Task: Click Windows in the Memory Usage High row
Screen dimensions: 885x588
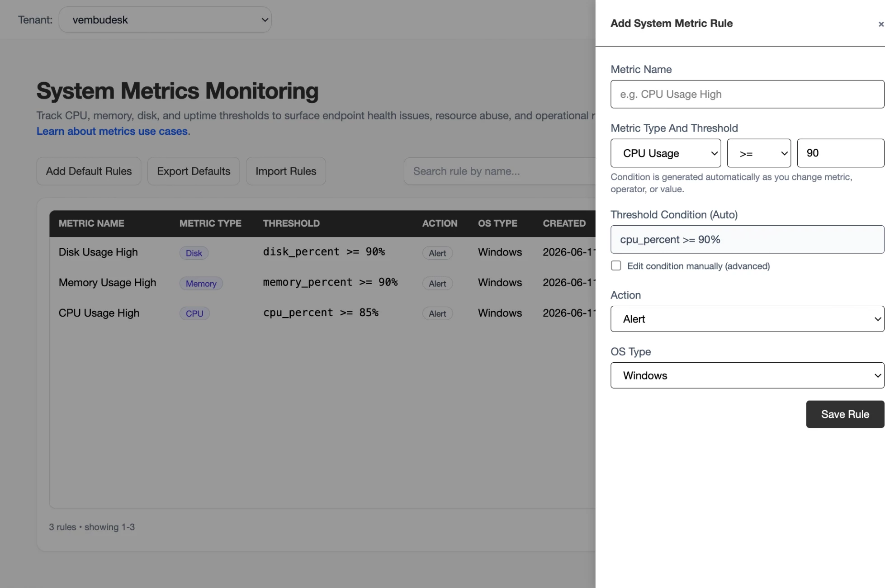Action: (x=500, y=282)
